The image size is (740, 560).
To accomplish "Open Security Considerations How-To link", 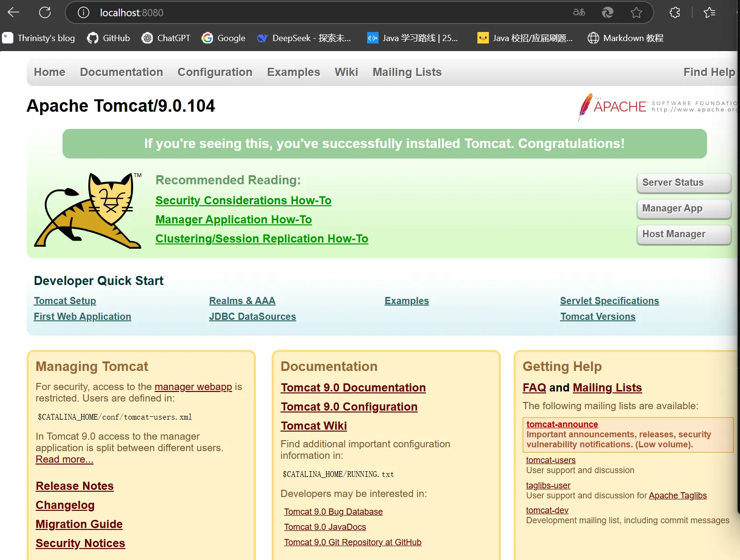I will tap(243, 201).
